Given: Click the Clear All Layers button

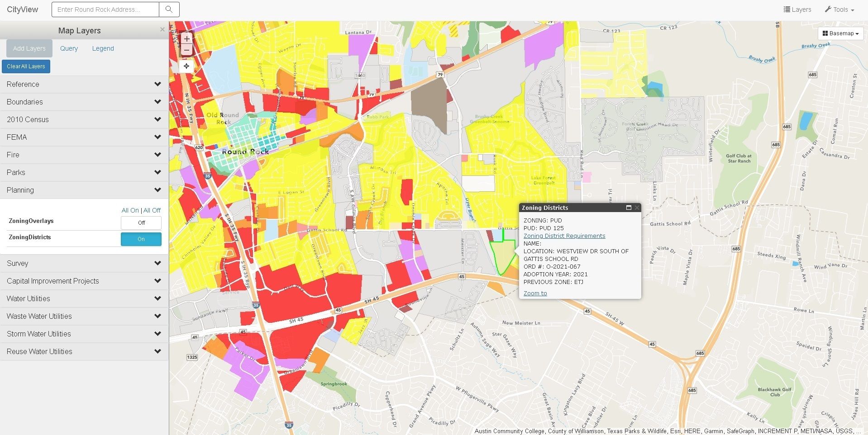Looking at the screenshot, I should [26, 66].
